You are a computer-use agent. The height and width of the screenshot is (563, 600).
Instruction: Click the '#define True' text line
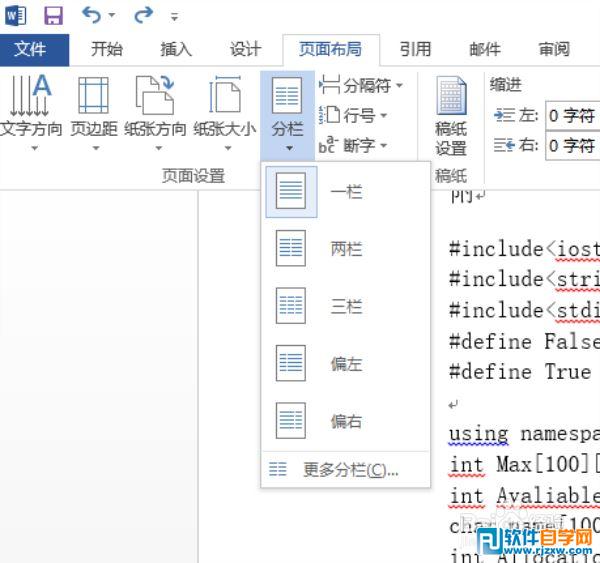click(520, 372)
